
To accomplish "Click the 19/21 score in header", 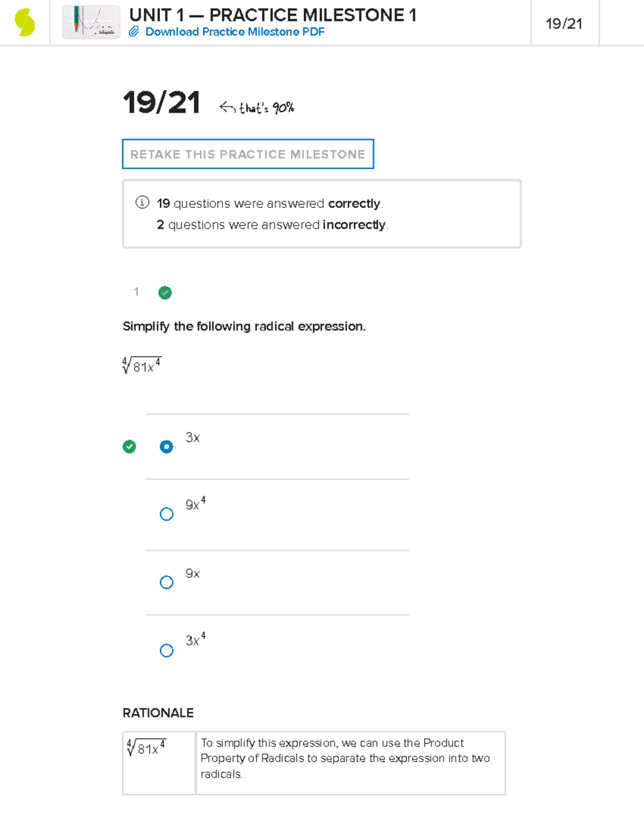I will pos(564,24).
